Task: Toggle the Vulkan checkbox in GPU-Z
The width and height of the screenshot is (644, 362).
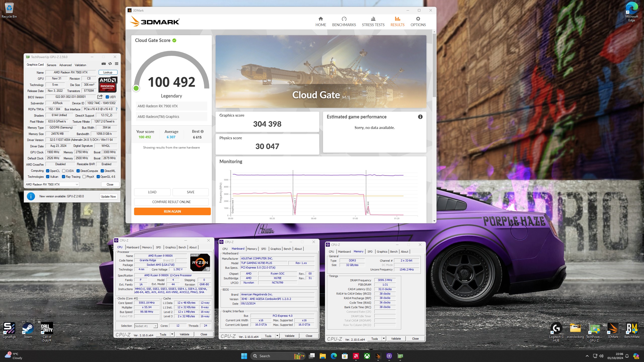Action: (x=48, y=177)
